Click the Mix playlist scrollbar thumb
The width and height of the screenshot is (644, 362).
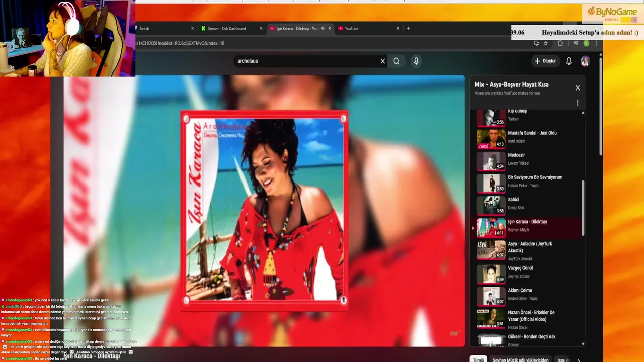[583, 208]
